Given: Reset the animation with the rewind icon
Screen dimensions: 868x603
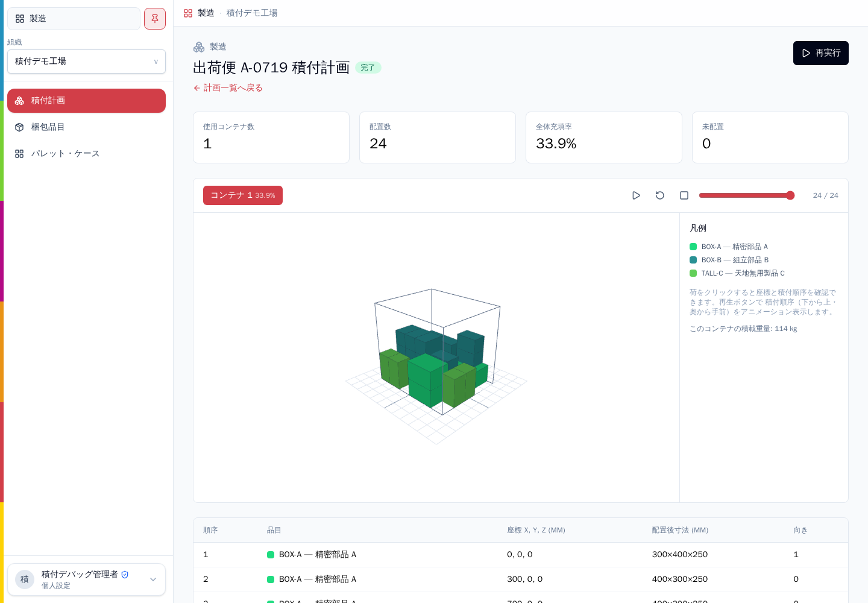Looking at the screenshot, I should (660, 195).
